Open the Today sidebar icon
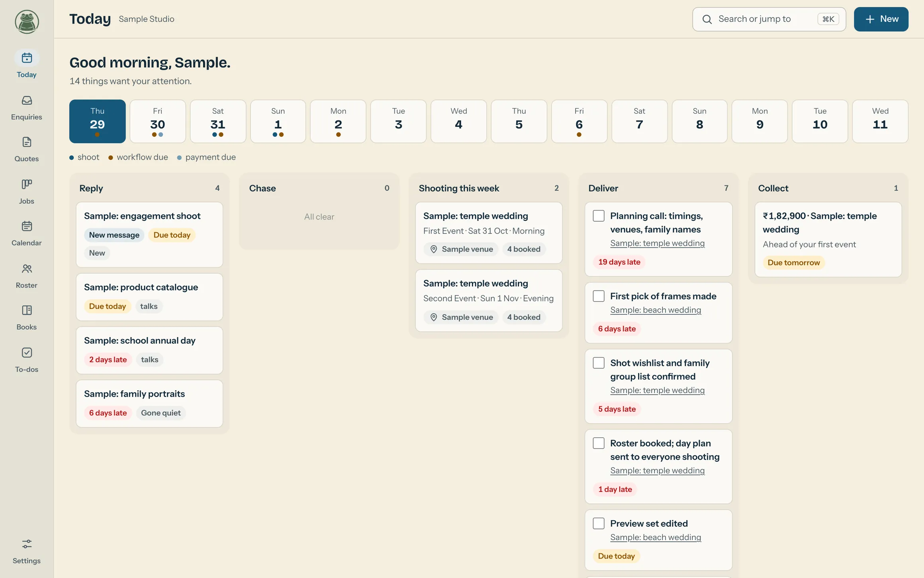This screenshot has height=578, width=924. pos(27,58)
